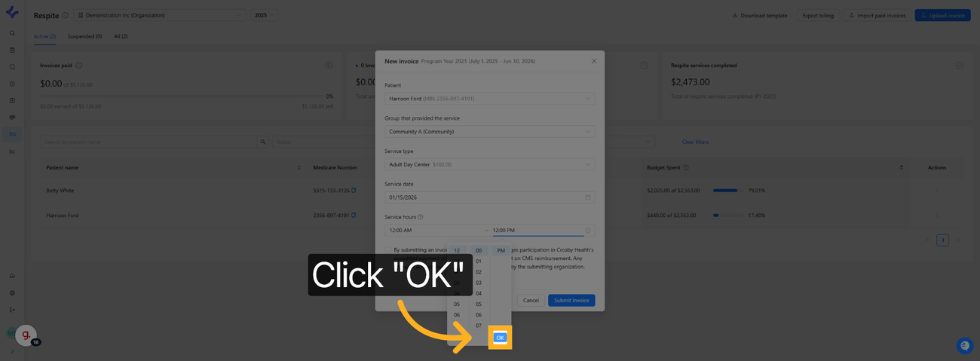
Task: Select minute 04 in time picker
Action: point(479,294)
